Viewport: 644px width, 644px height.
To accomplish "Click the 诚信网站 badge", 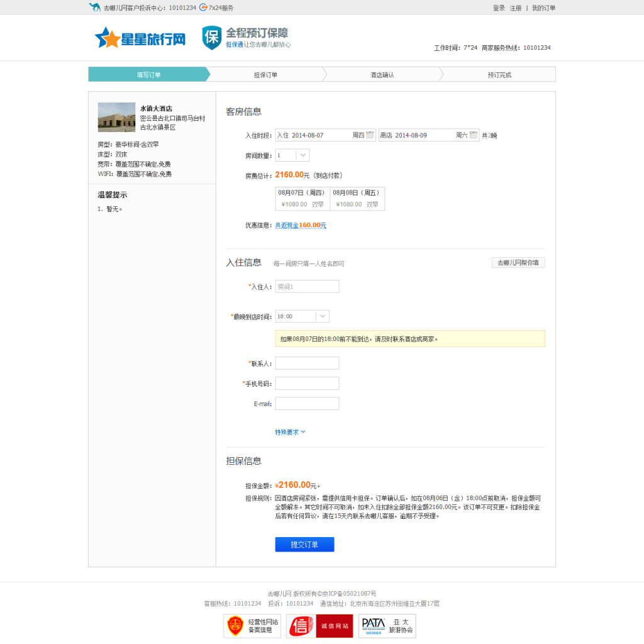I will coord(319,626).
